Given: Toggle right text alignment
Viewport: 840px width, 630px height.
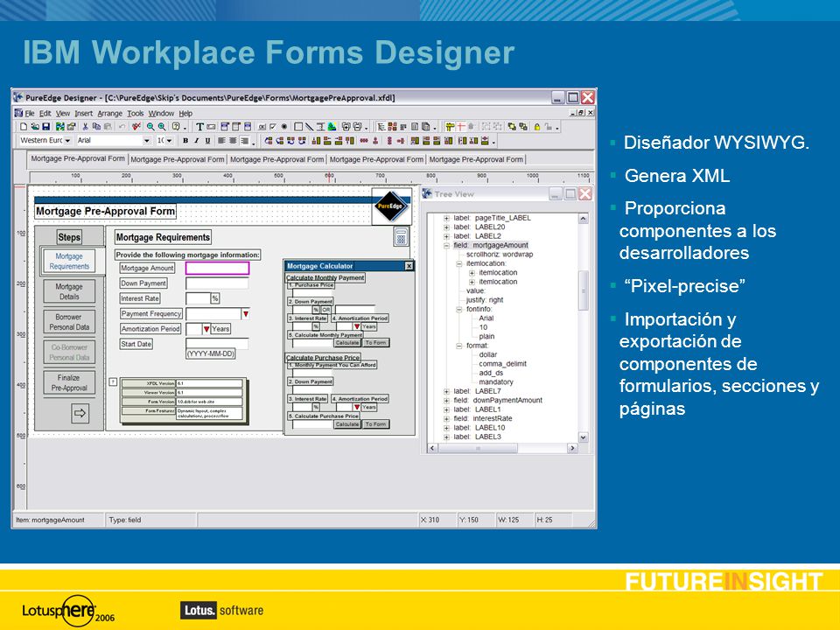Looking at the screenshot, I should point(245,140).
